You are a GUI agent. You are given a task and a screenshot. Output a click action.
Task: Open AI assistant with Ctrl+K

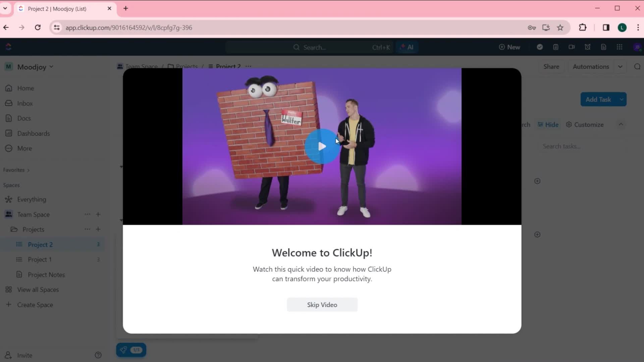pos(408,47)
